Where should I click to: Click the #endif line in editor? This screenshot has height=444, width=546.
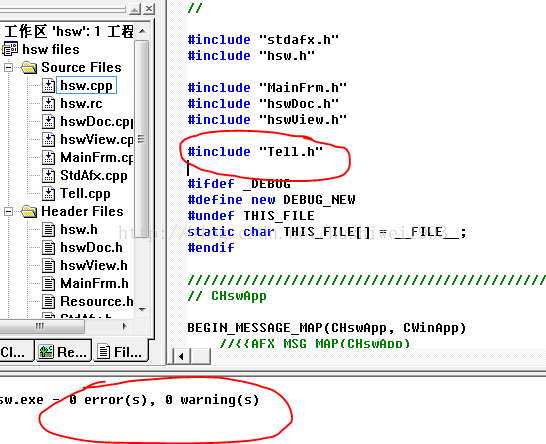pyautogui.click(x=211, y=248)
